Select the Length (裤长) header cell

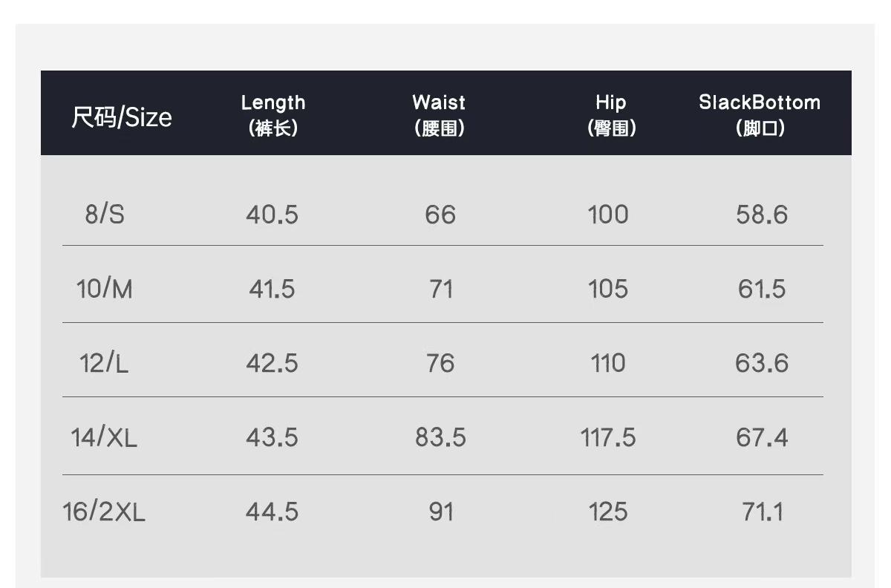click(273, 114)
